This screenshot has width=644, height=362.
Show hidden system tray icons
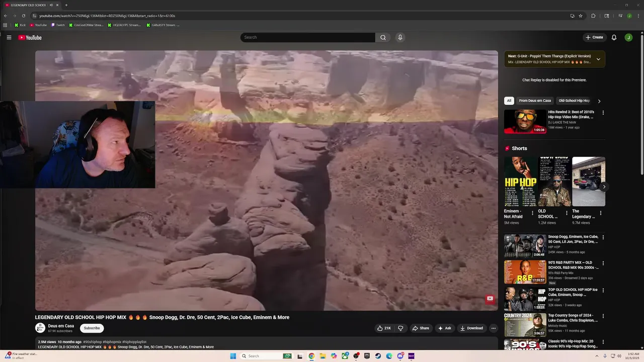(x=598, y=356)
